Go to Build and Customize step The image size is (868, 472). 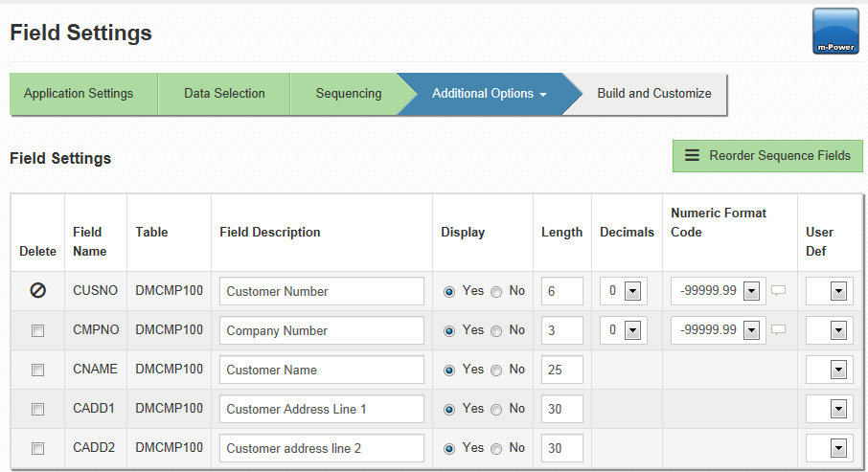pos(653,94)
